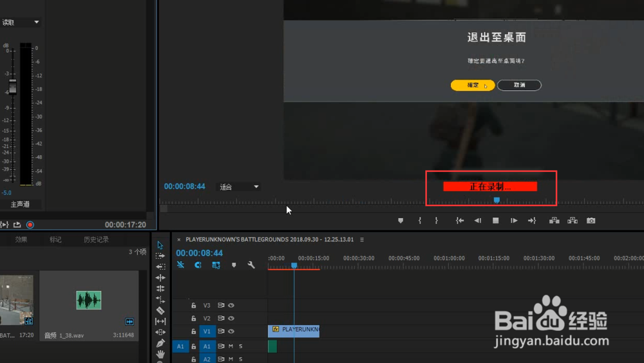Target the V1 video track

tap(207, 331)
